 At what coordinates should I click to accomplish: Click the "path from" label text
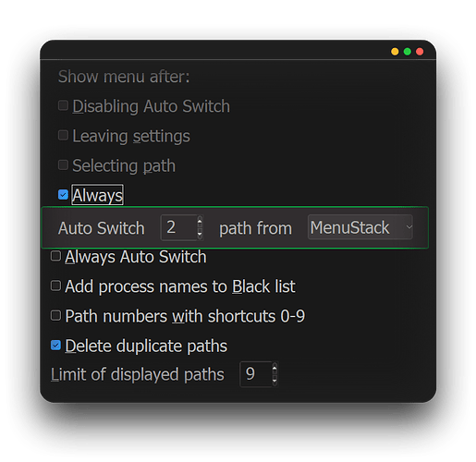pos(255,228)
